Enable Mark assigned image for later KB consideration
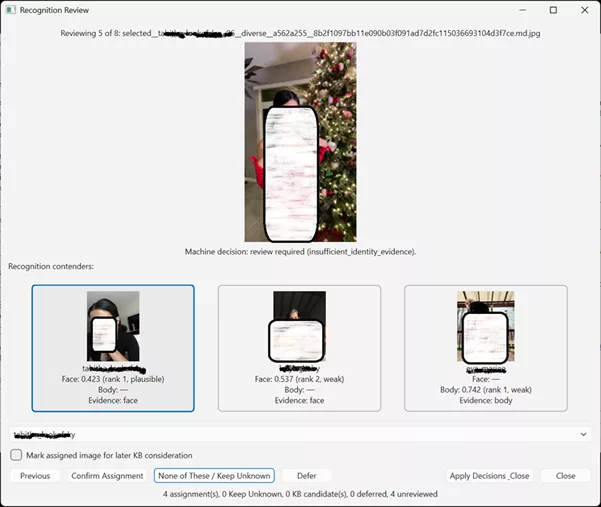The height and width of the screenshot is (507, 601). tap(16, 455)
